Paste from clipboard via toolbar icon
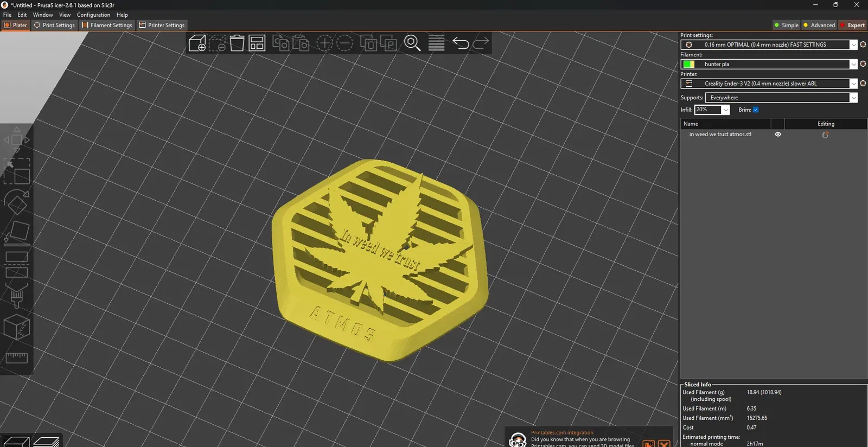The height and width of the screenshot is (447, 868). (301, 43)
